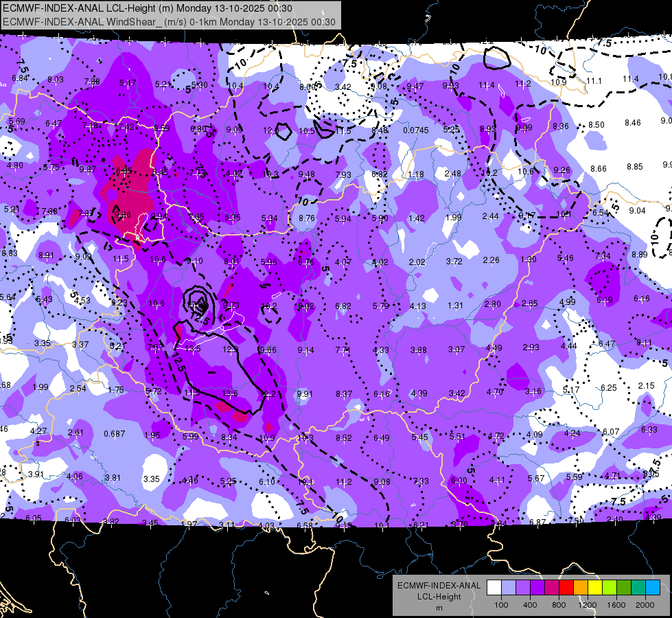
Task: Click the dark green legend swatch
Action: (623, 588)
